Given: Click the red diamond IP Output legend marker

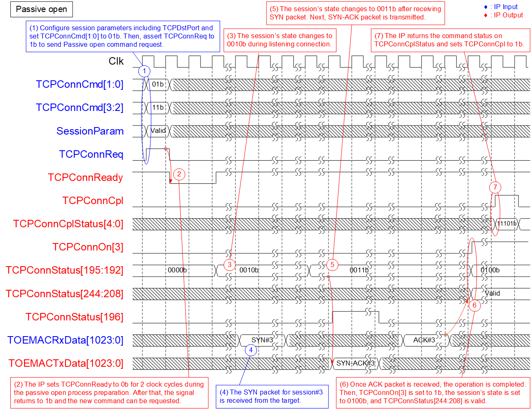Looking at the screenshot, I should point(486,15).
